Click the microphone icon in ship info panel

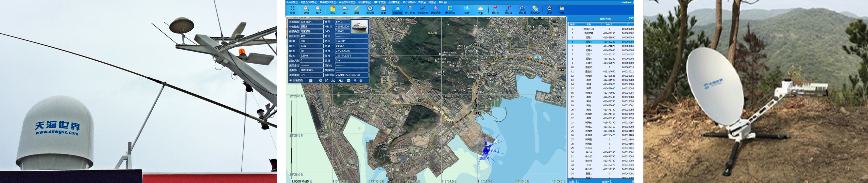355,80
